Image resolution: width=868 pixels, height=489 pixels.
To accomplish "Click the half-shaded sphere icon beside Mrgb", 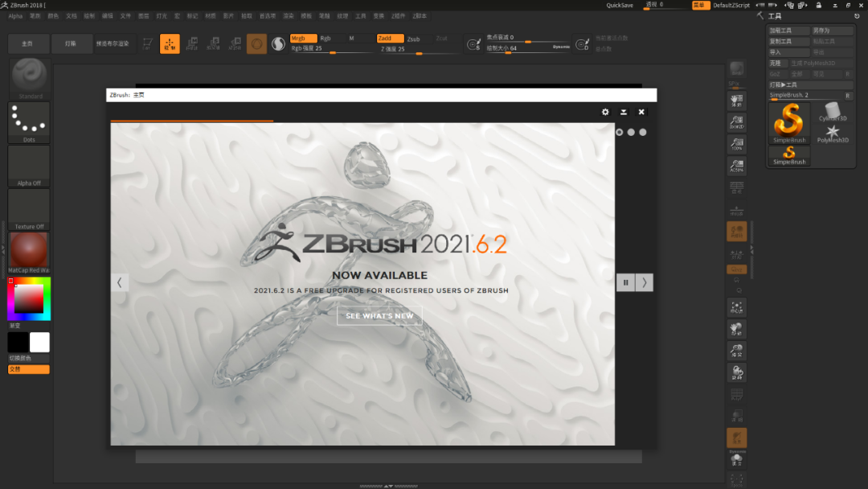I will [x=278, y=43].
